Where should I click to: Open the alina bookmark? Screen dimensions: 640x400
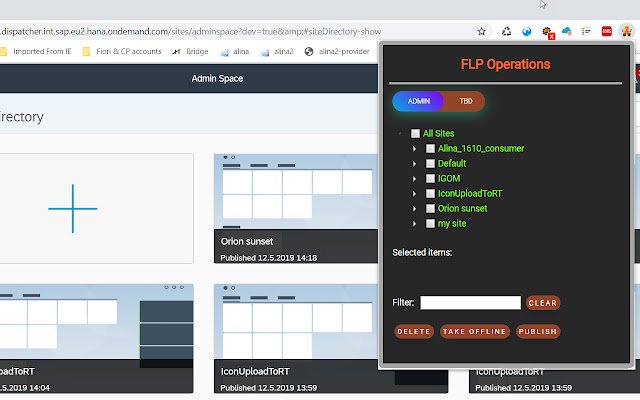click(235, 51)
